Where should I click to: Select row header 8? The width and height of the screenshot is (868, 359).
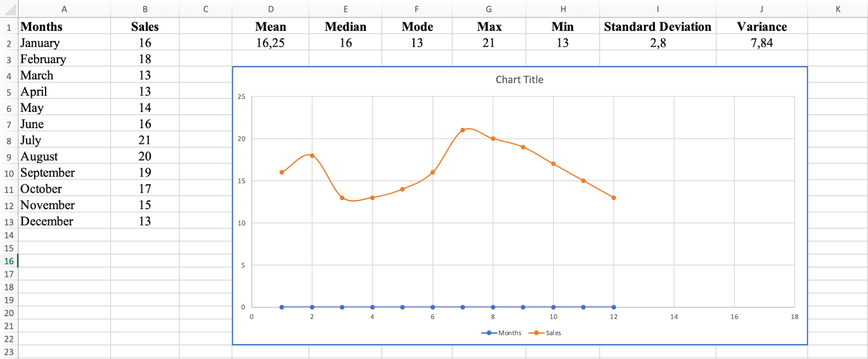[x=8, y=140]
